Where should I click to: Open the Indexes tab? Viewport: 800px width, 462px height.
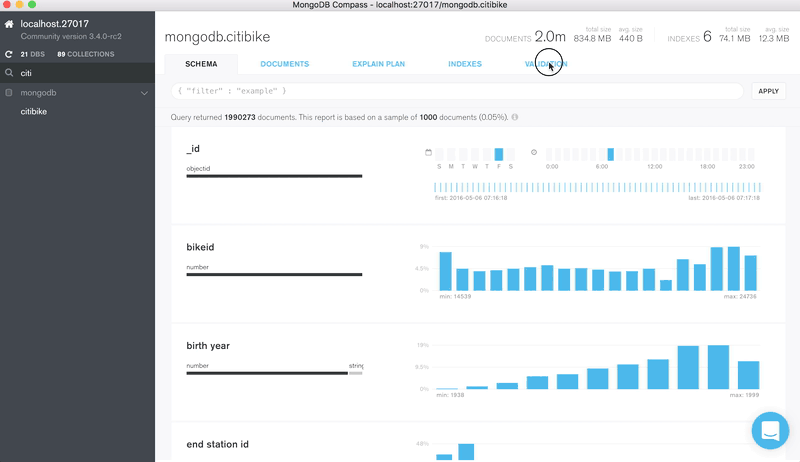coord(465,64)
